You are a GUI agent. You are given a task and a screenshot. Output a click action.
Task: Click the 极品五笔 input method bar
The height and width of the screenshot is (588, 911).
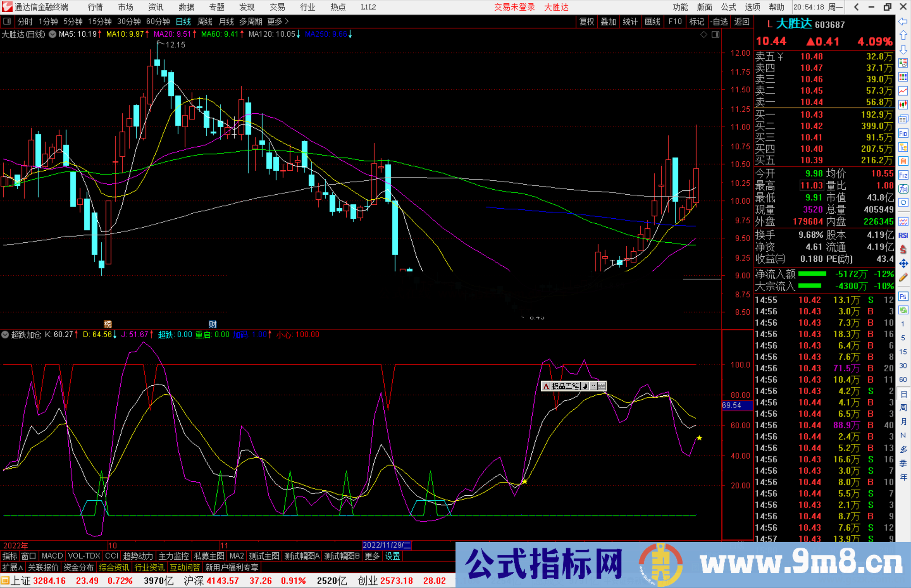click(x=574, y=386)
